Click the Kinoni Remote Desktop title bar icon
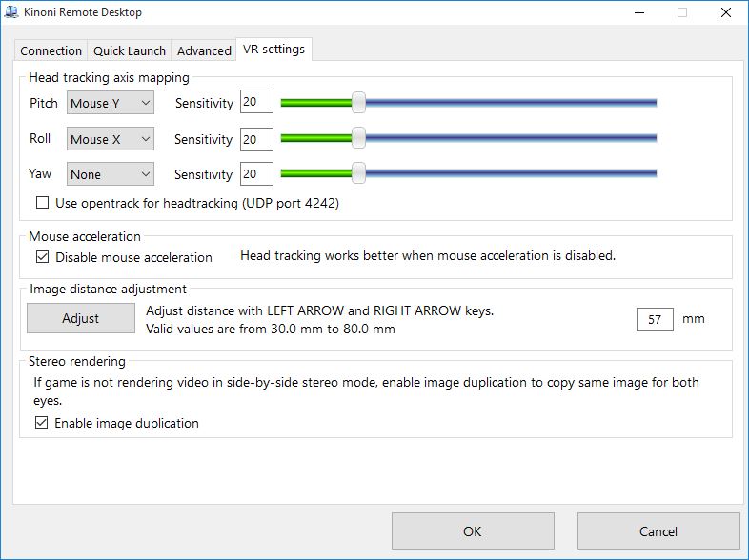 pyautogui.click(x=13, y=13)
